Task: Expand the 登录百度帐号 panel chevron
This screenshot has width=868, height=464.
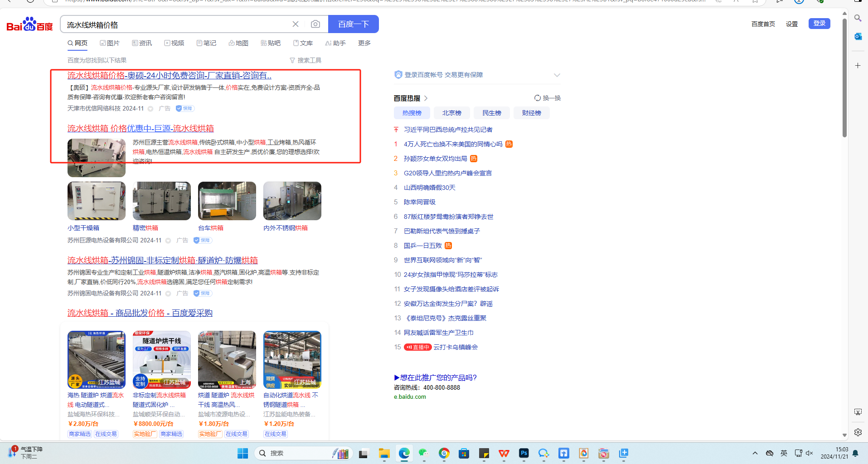Action: point(557,75)
